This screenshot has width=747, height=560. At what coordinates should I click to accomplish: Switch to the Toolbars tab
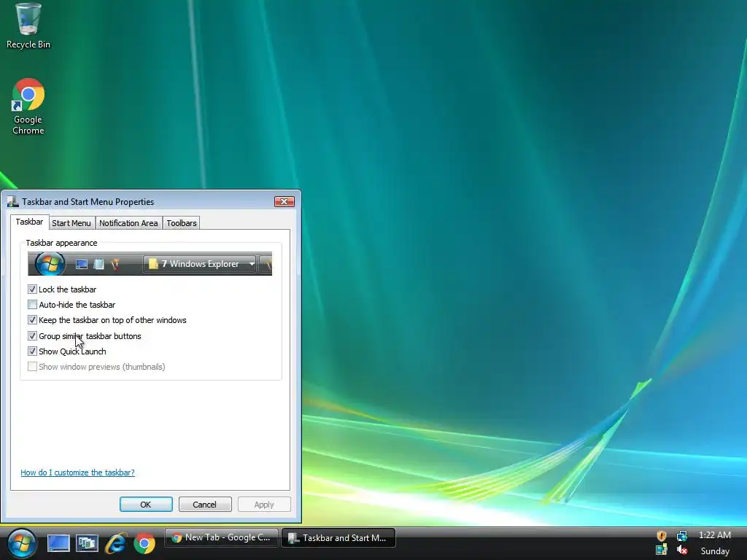click(182, 223)
